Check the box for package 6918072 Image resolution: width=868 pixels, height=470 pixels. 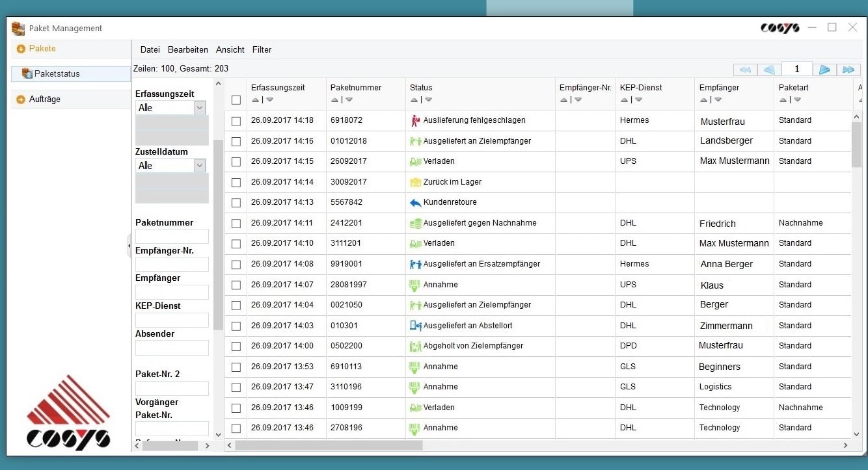236,121
